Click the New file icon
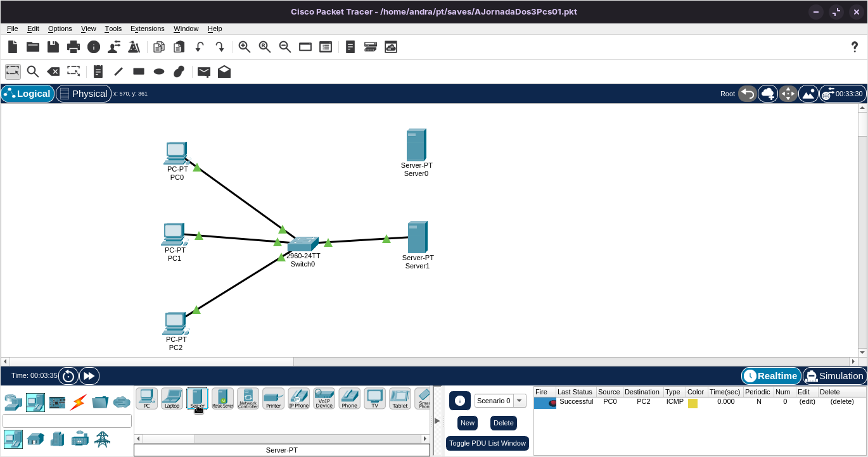868x457 pixels. tap(13, 47)
